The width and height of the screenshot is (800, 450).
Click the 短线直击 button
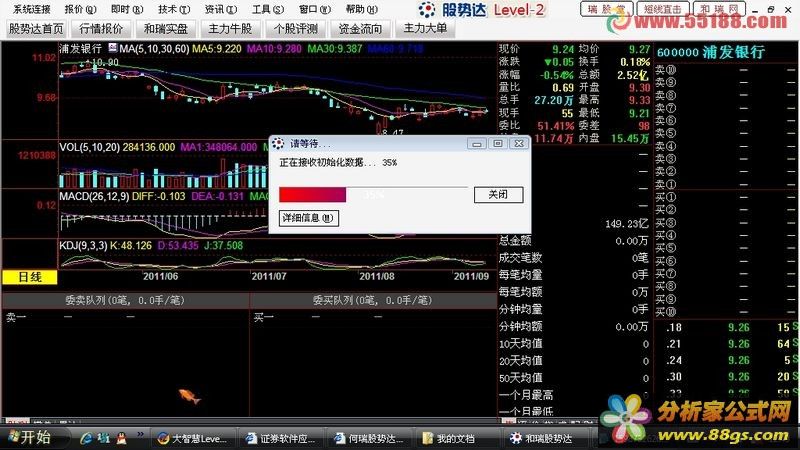663,9
